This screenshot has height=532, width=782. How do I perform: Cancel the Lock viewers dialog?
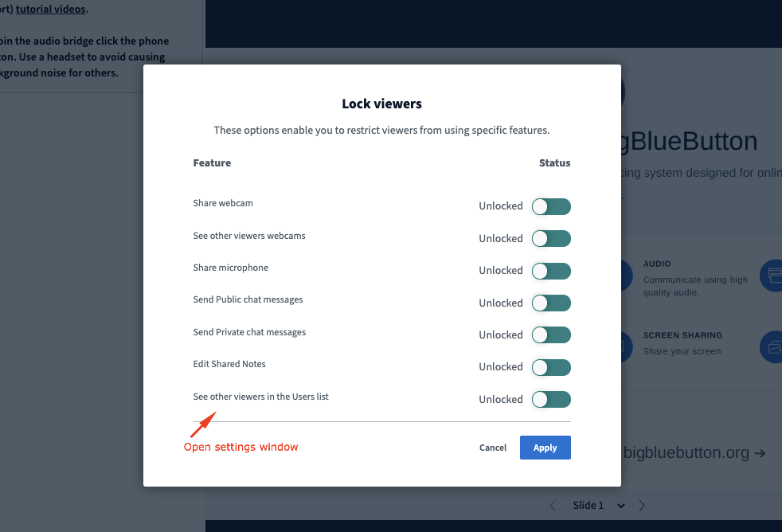coord(493,448)
